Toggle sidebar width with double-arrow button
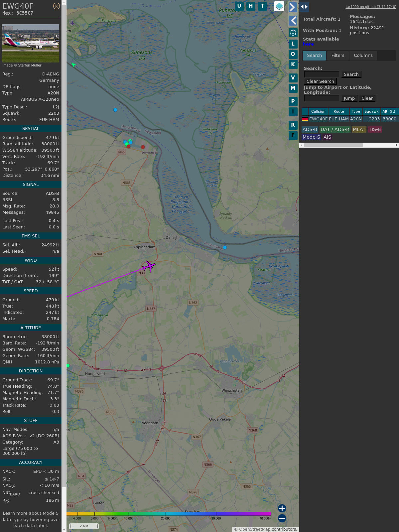This screenshot has height=532, width=399. [x=304, y=6]
